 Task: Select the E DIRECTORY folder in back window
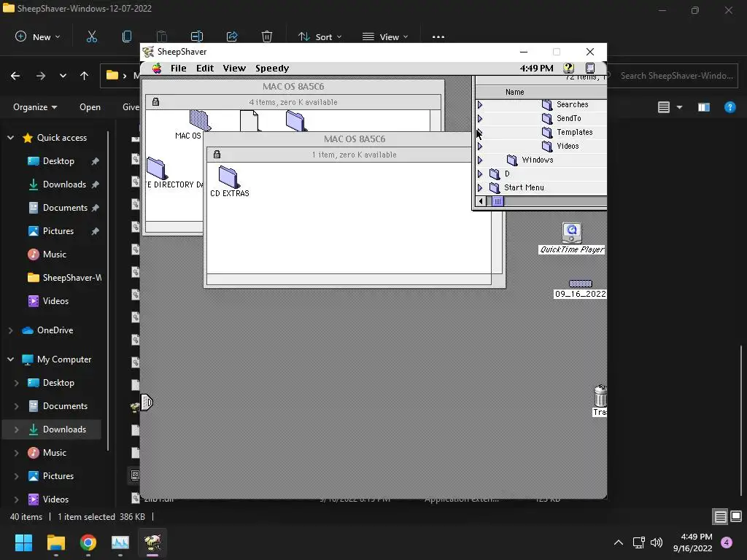[156, 169]
